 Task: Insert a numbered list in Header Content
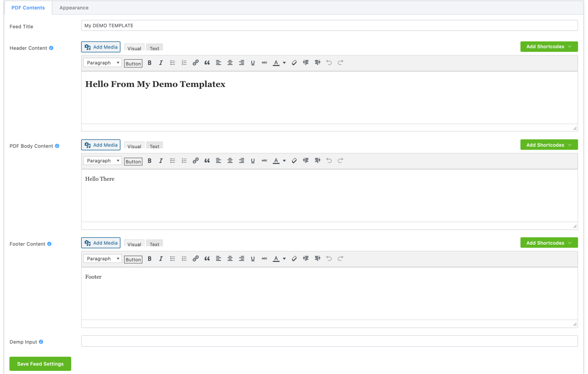(184, 63)
